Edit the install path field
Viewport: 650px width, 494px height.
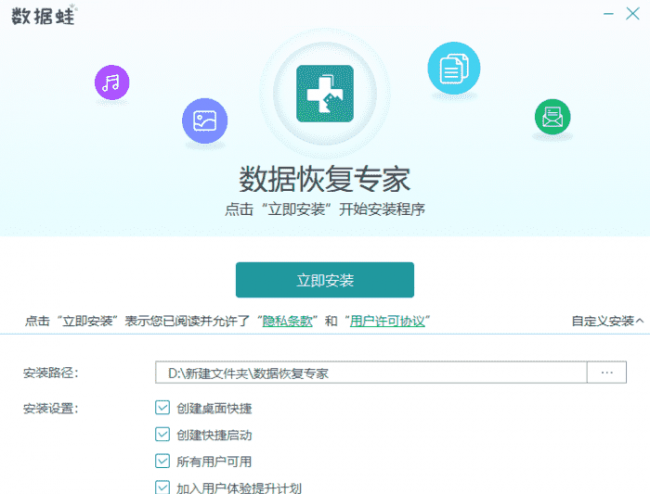pyautogui.click(x=371, y=373)
